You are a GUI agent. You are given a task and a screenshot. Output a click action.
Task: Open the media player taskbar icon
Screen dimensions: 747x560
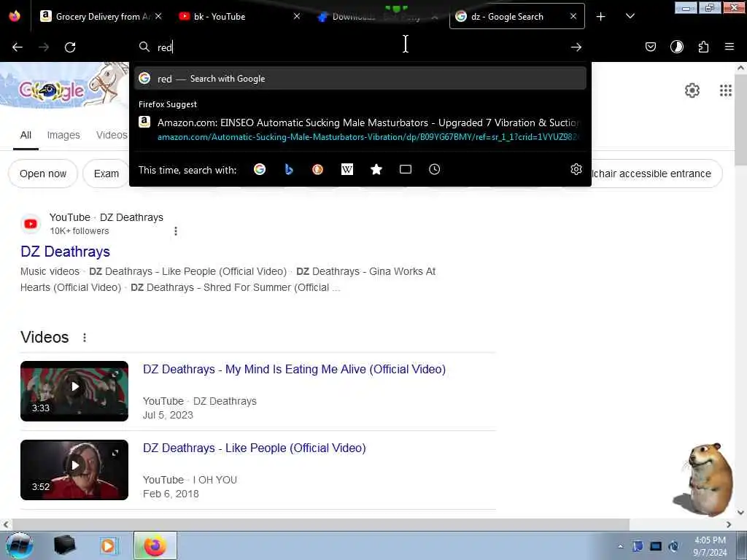pos(108,545)
